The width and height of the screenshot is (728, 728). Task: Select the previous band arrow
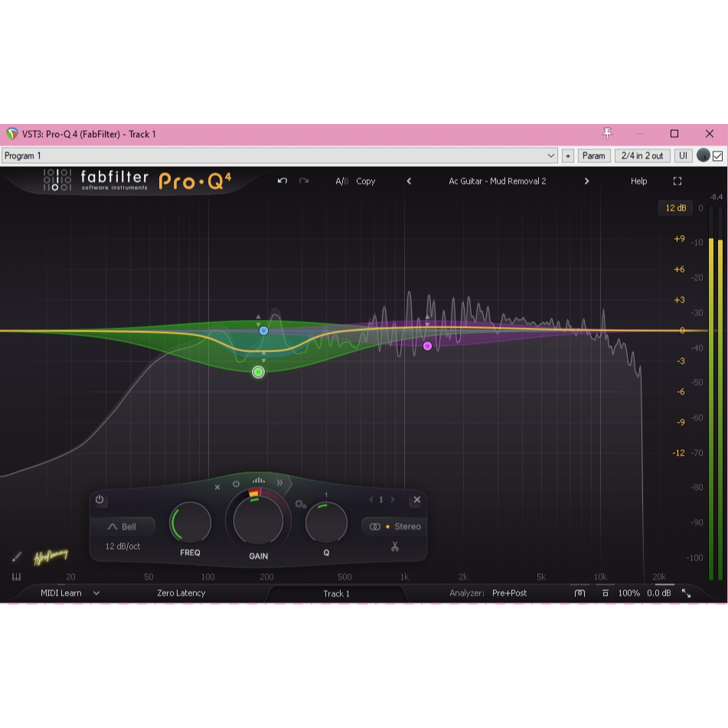pos(371,500)
